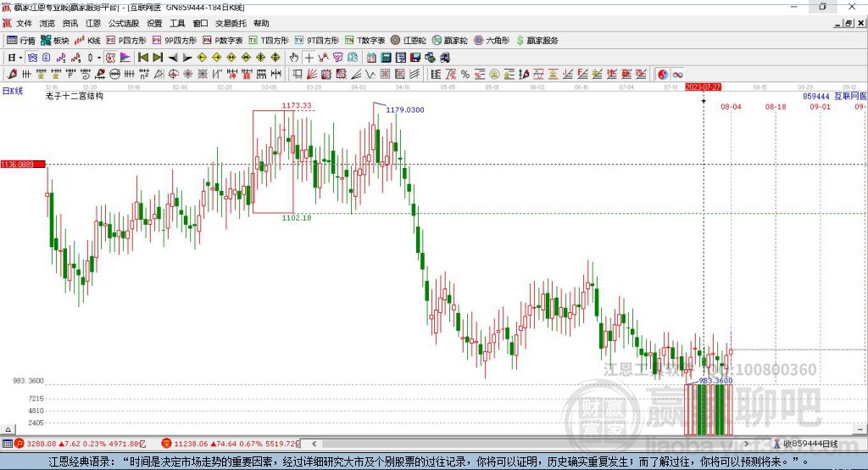Open the 设置 menu
Image resolution: width=868 pixels, height=470 pixels.
154,23
